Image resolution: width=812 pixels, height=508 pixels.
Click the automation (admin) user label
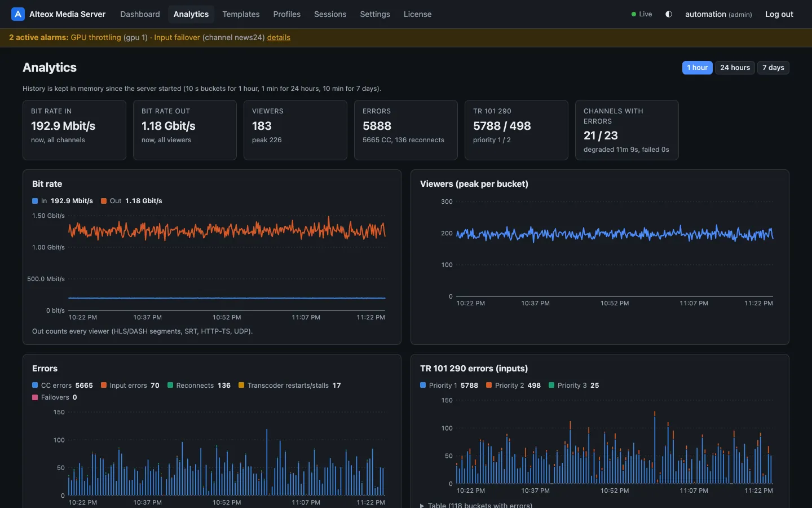point(718,14)
